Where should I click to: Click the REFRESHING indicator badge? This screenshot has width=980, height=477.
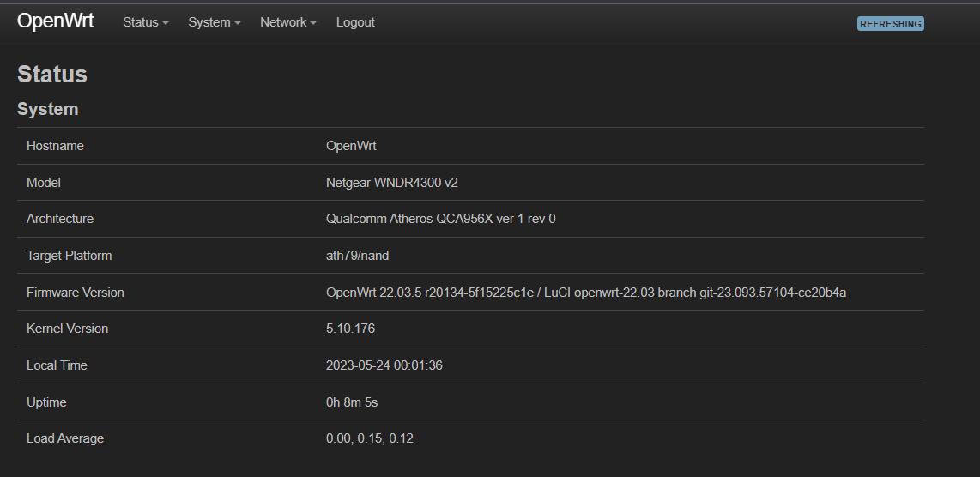pyautogui.click(x=890, y=24)
